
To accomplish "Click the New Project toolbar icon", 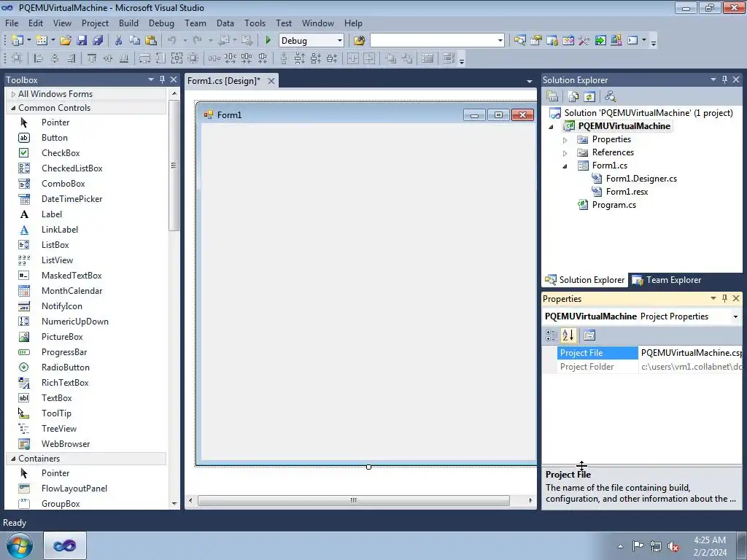I will pyautogui.click(x=18, y=41).
